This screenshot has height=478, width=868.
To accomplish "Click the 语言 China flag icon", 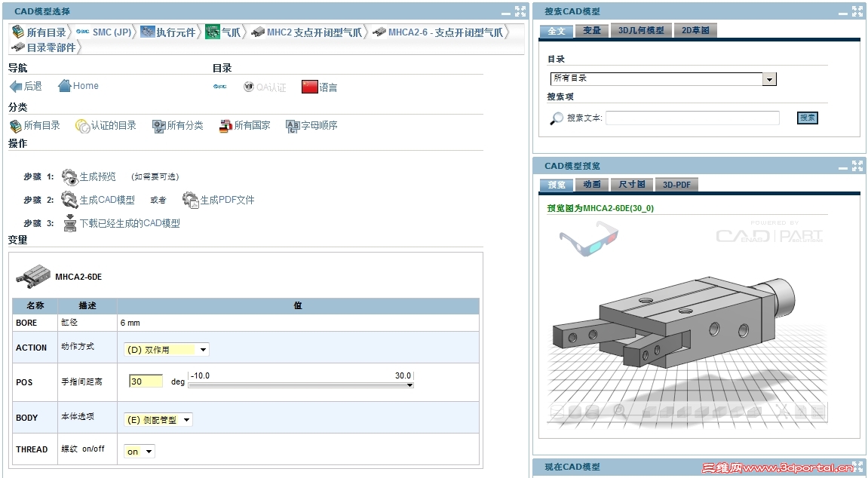I will click(309, 87).
